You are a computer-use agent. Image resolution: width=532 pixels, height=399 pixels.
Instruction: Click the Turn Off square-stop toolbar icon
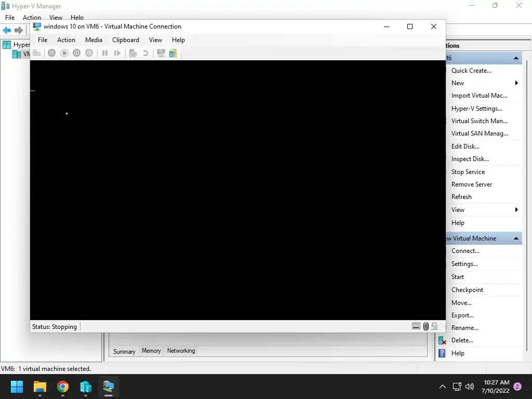[x=64, y=53]
